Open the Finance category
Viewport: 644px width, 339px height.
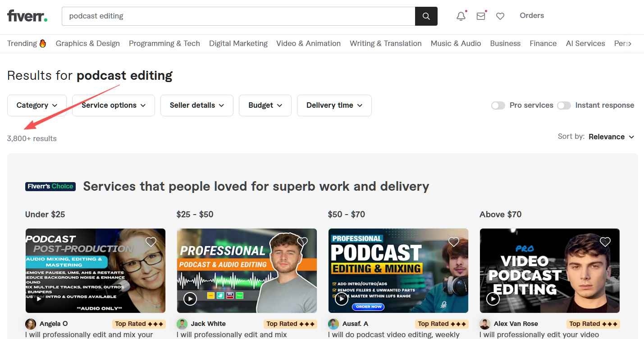543,43
